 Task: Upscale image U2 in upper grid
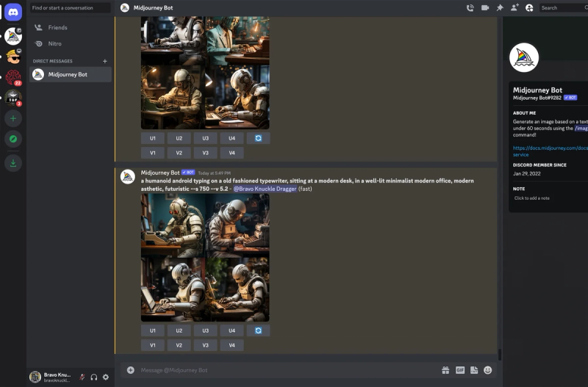click(179, 138)
